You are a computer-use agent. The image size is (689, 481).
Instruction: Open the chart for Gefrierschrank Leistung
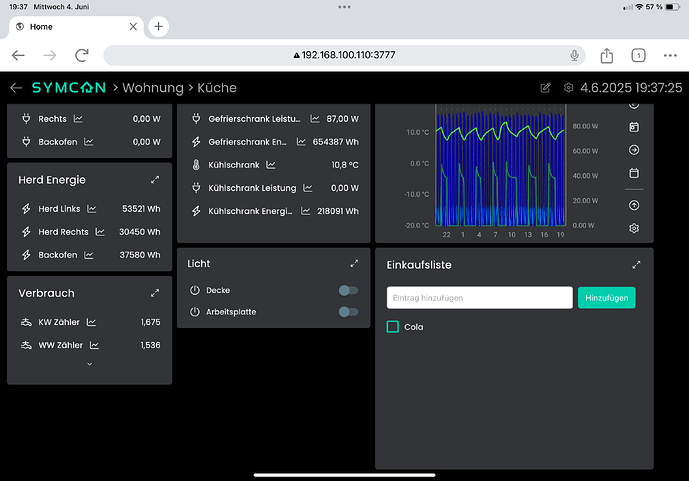pos(315,119)
